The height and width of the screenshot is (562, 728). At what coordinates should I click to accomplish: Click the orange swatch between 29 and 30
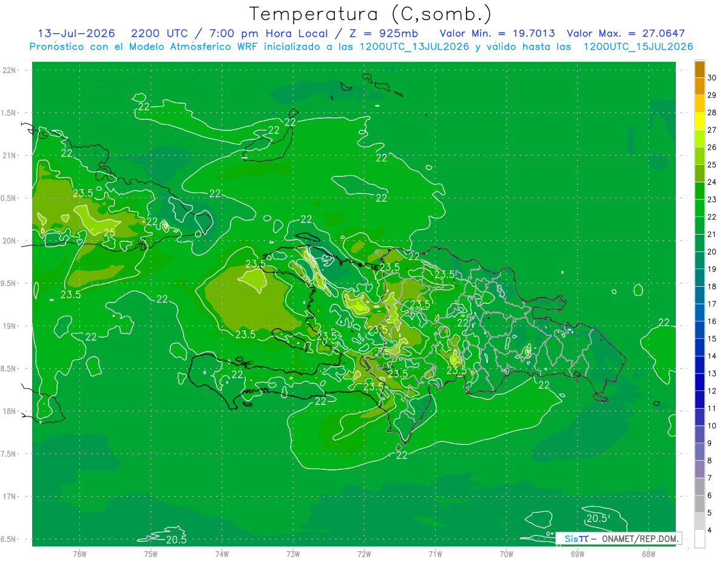click(699, 86)
